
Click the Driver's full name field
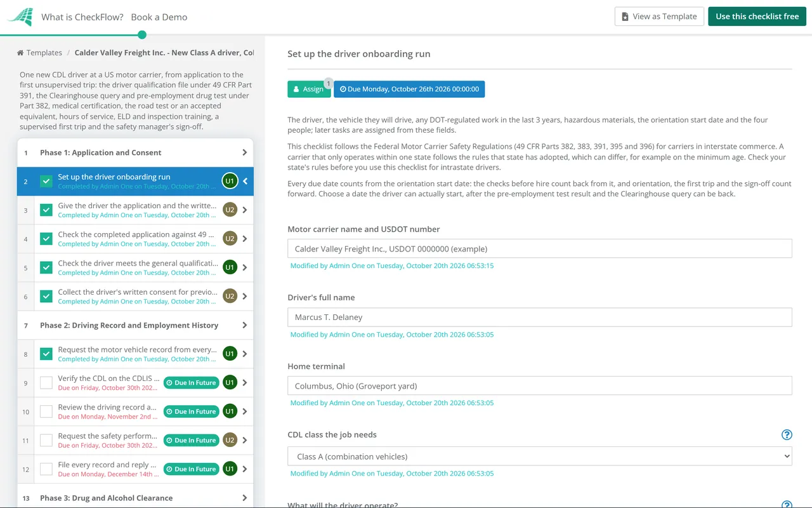pyautogui.click(x=540, y=317)
